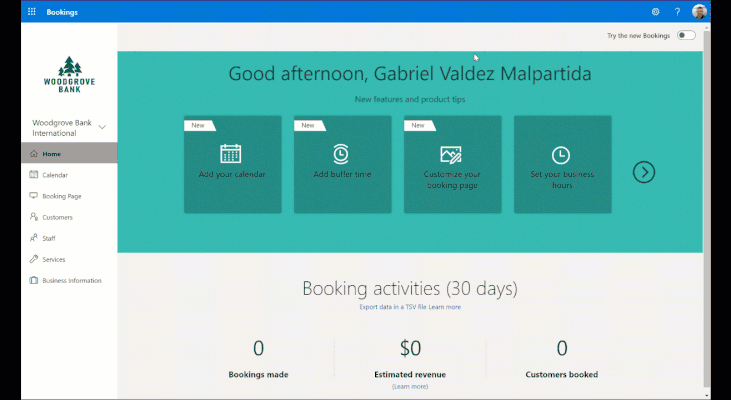Click the Customers people icon

pyautogui.click(x=34, y=217)
